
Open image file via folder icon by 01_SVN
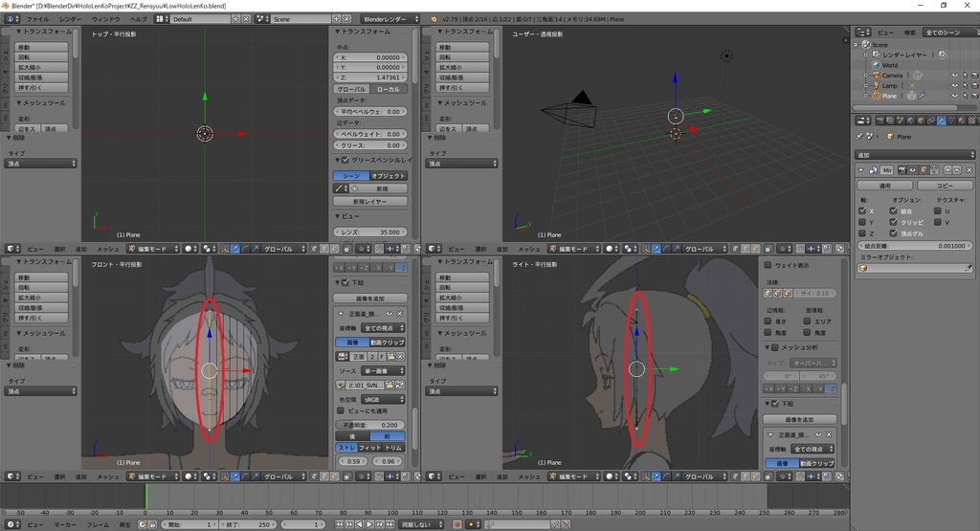pyautogui.click(x=390, y=385)
